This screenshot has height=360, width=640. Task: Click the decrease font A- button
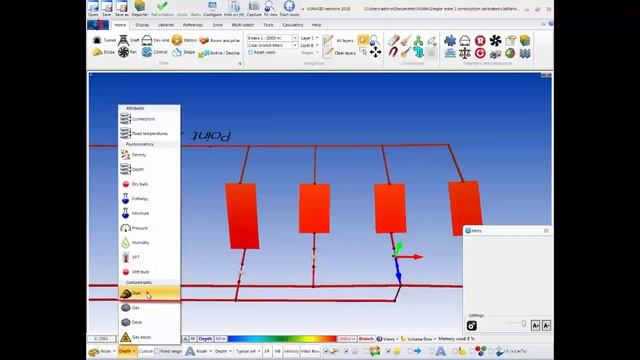547,325
